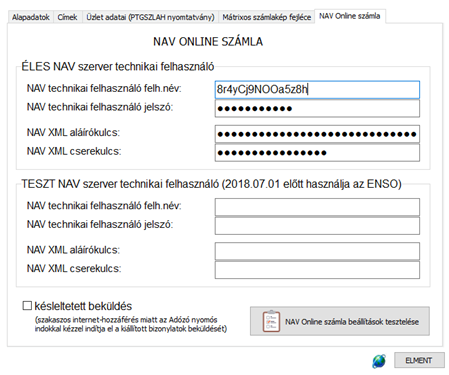Click the ELMENT save button
The image size is (449, 375).
click(x=419, y=360)
